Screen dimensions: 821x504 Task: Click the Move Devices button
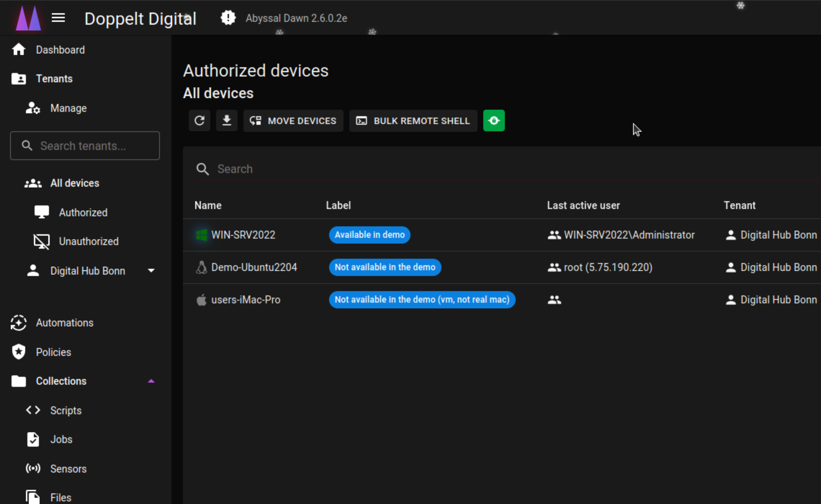pos(293,120)
